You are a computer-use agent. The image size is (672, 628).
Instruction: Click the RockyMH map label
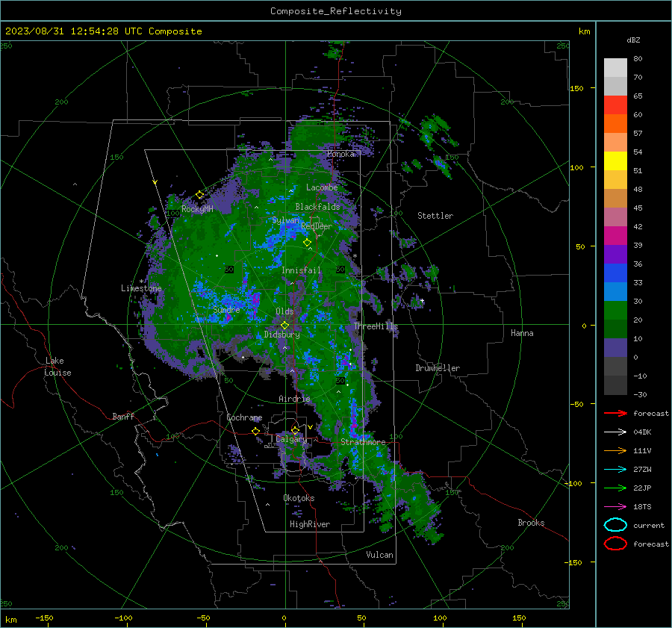[197, 209]
